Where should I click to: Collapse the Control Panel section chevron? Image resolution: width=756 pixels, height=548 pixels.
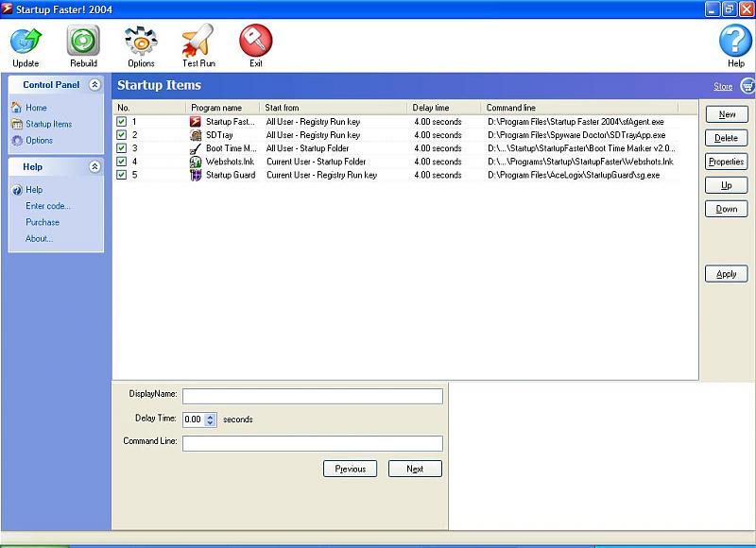pos(95,85)
